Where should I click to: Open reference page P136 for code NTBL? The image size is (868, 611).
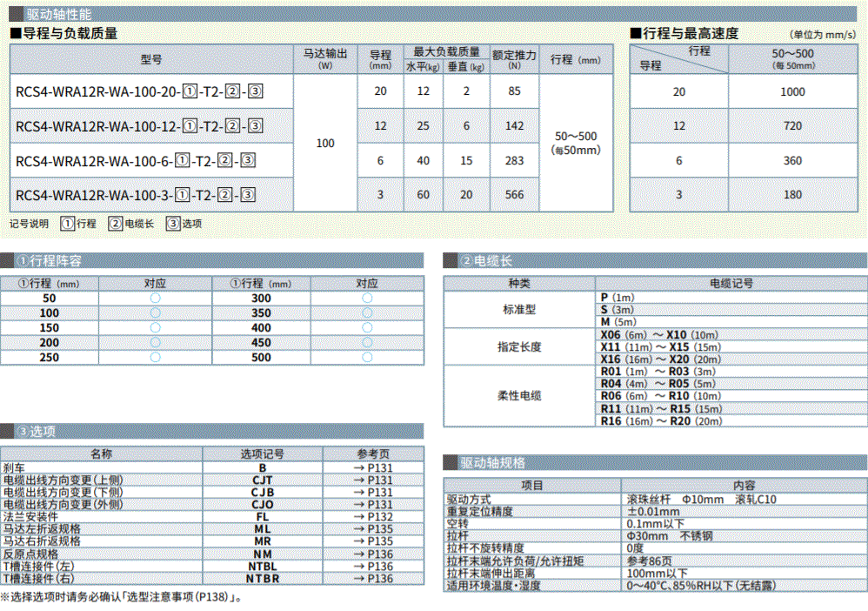pyautogui.click(x=374, y=566)
